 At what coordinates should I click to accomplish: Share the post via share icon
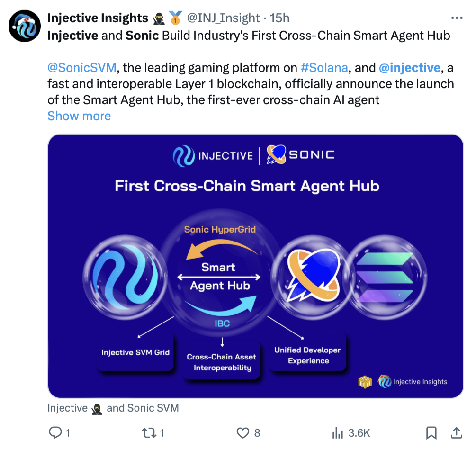pyautogui.click(x=456, y=432)
